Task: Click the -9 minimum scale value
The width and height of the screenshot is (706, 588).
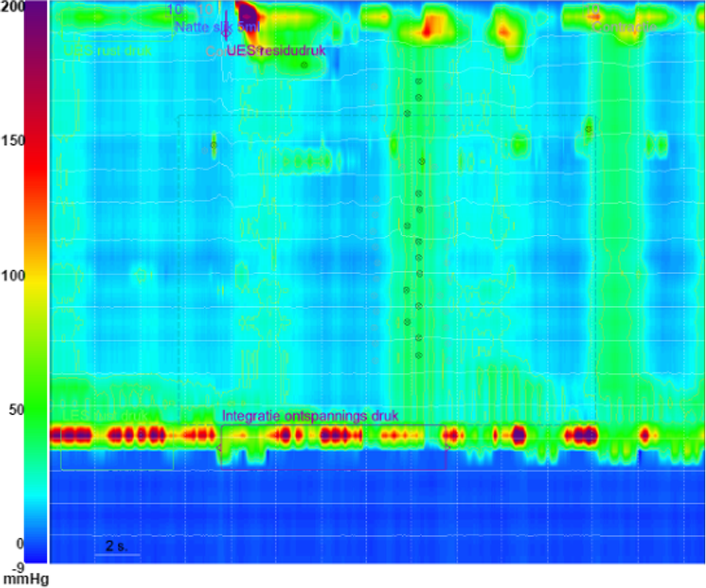Action: click(17, 567)
